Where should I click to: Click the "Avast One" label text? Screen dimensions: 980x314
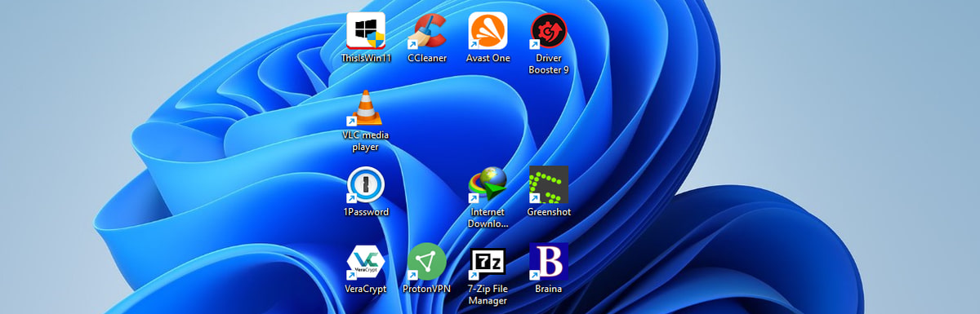tap(488, 59)
